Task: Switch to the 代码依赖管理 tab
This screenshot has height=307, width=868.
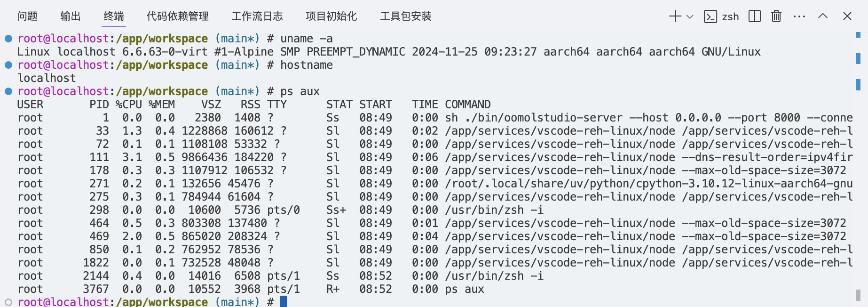Action: pos(178,16)
